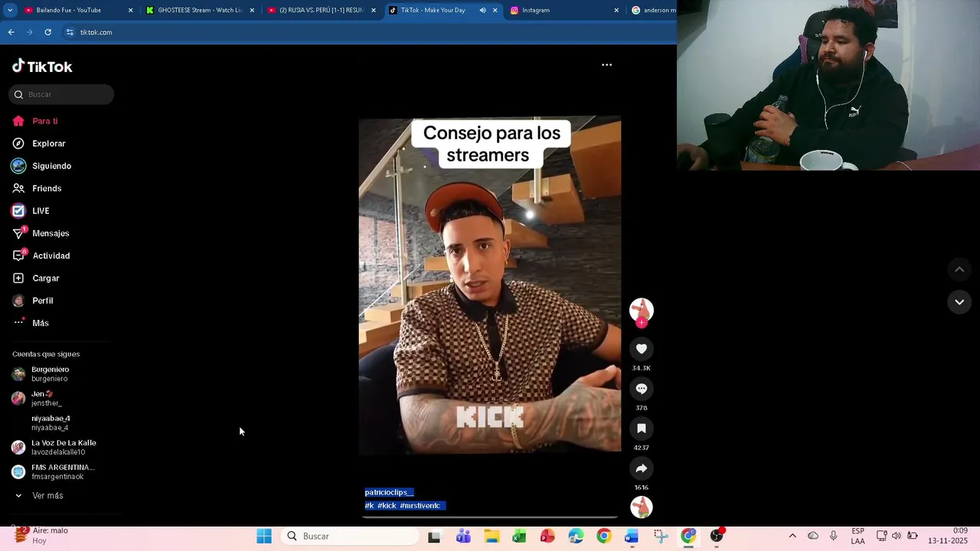The width and height of the screenshot is (980, 551).
Task: Click the patricioclips_ username
Action: click(x=389, y=492)
